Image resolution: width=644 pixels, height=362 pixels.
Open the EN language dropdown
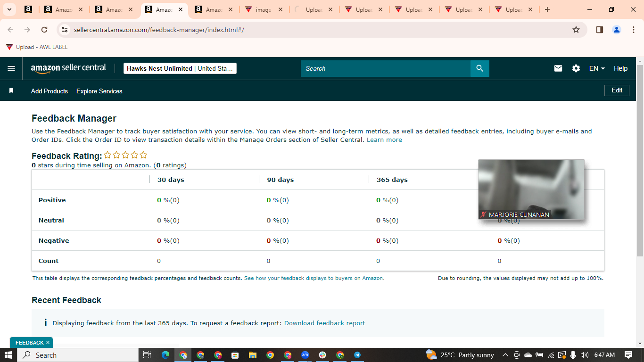[x=597, y=68]
